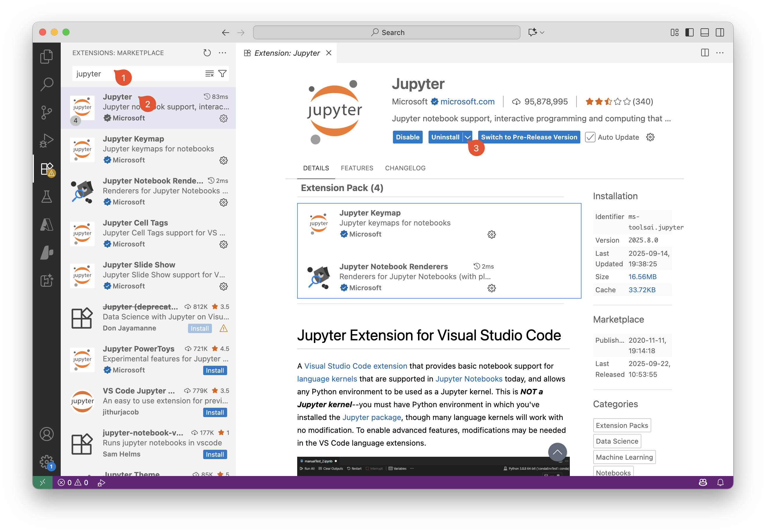
Task: Open Run and Debug view
Action: coord(46,140)
